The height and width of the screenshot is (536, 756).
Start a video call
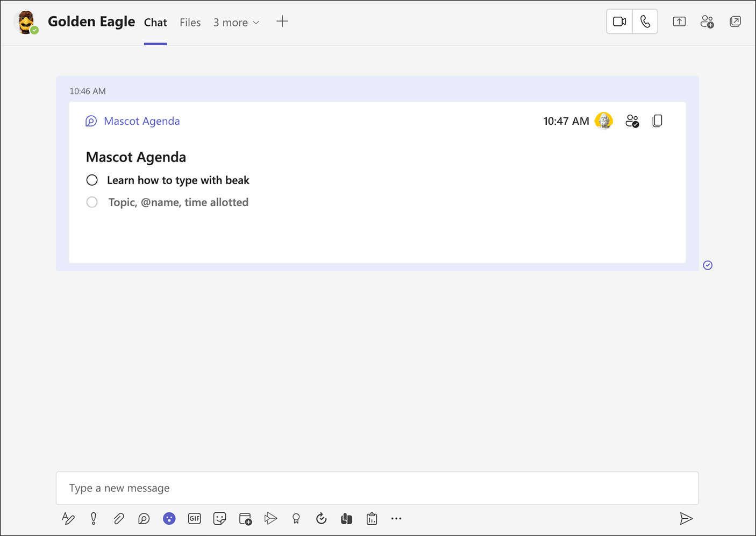click(x=619, y=22)
